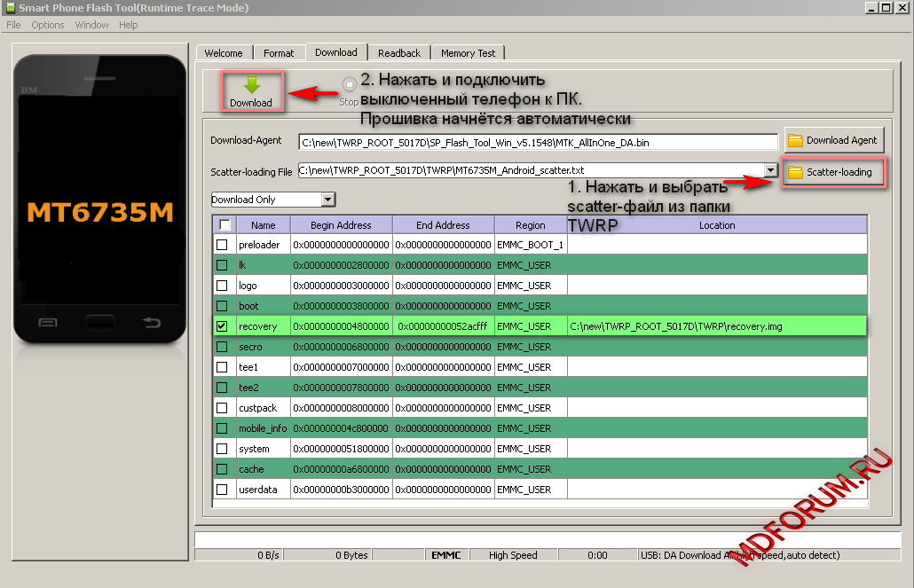Open the Format tab
Screen dimensions: 914x588
pyautogui.click(x=279, y=53)
